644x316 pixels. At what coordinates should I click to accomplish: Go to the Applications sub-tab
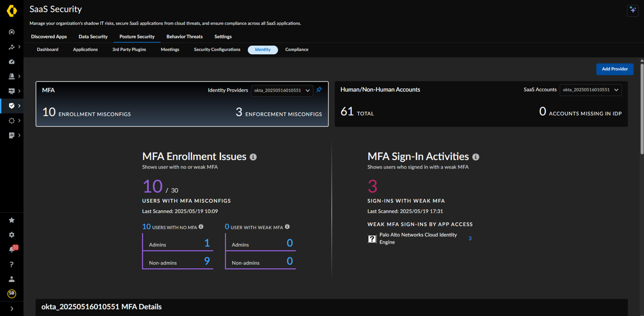point(86,50)
